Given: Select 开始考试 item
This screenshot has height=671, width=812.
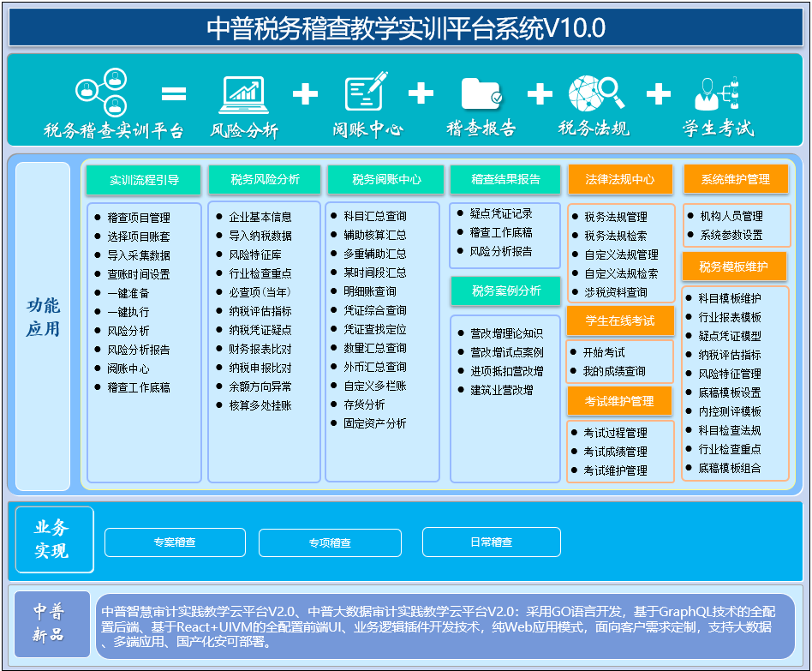Looking at the screenshot, I should pyautogui.click(x=604, y=352).
